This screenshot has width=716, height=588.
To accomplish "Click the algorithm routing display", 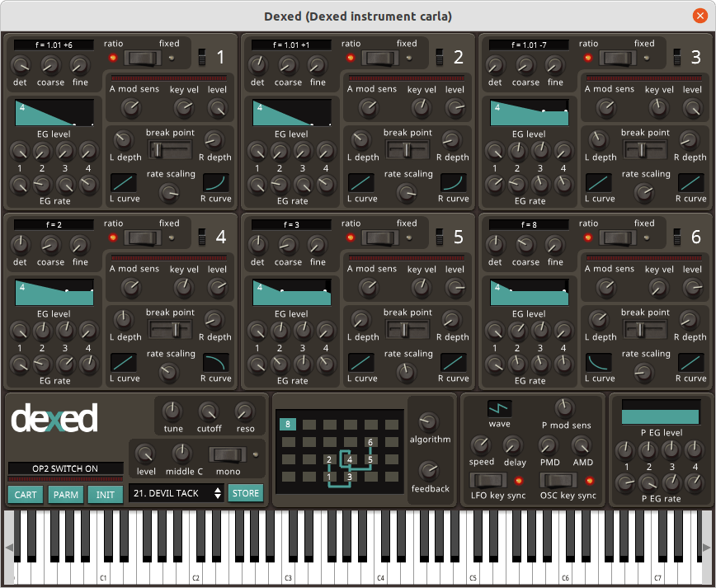I will (340, 451).
